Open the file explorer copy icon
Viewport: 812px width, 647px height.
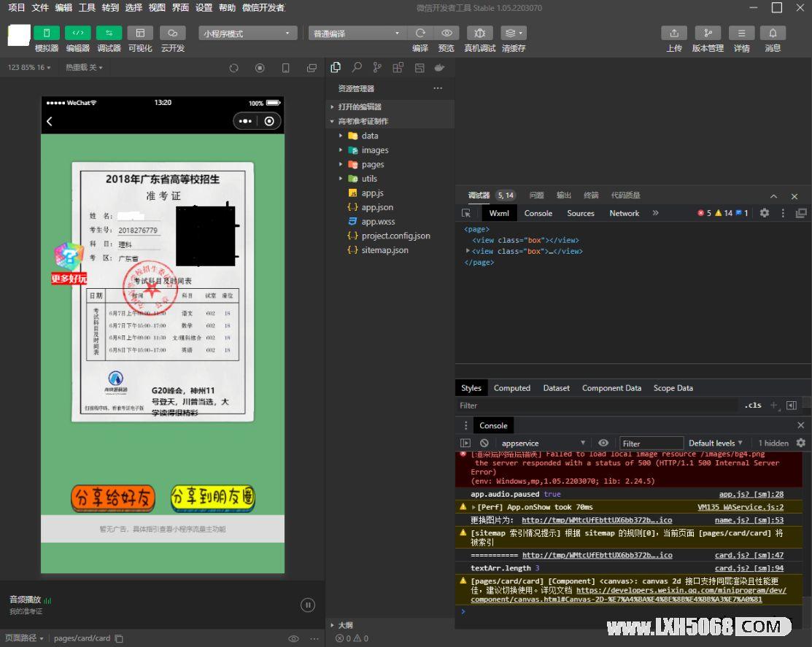click(336, 67)
